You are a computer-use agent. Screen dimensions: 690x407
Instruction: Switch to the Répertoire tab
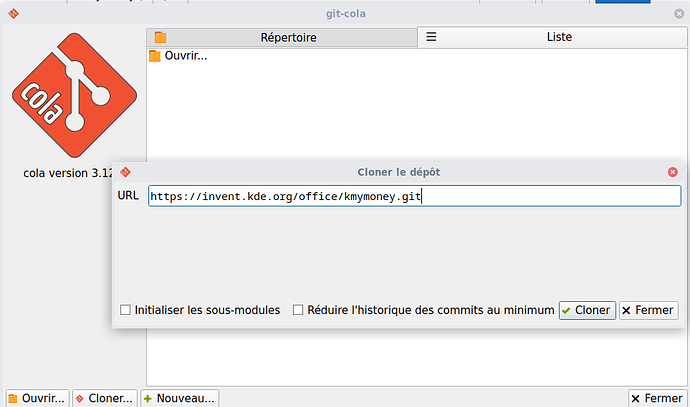pyautogui.click(x=280, y=37)
